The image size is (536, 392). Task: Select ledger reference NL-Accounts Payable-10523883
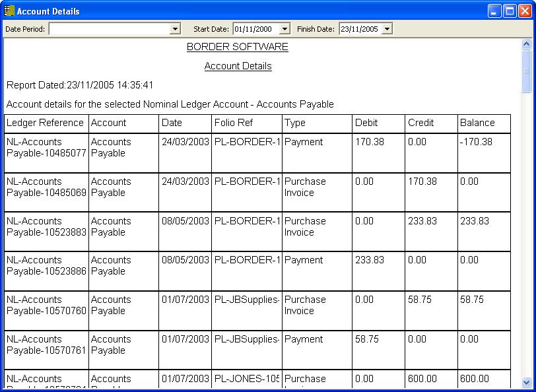pyautogui.click(x=46, y=226)
